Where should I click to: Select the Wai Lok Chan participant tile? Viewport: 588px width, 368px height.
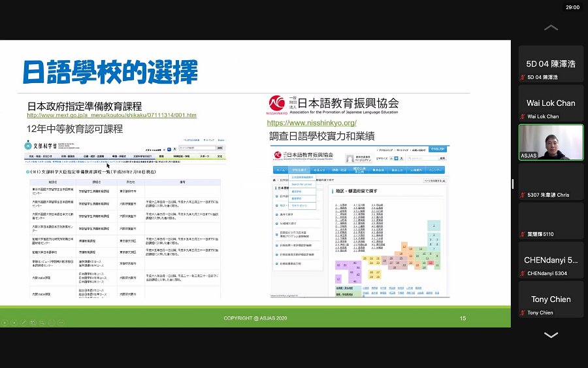[551, 103]
